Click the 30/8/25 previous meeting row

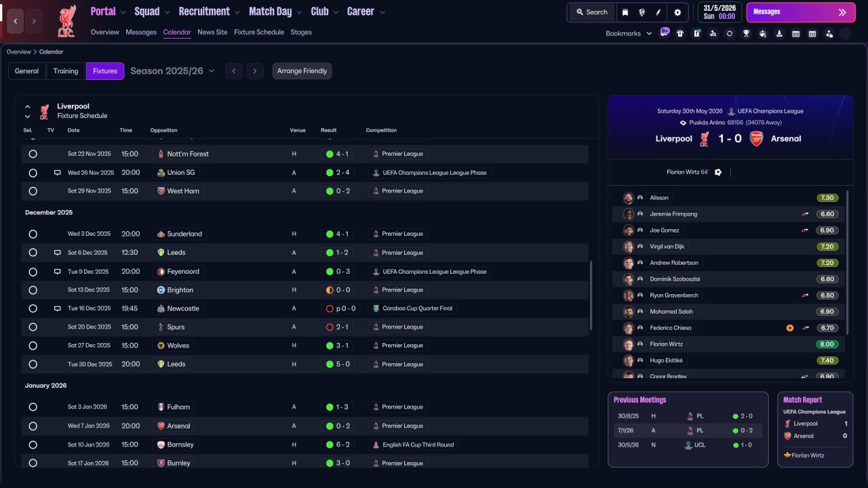click(x=688, y=416)
